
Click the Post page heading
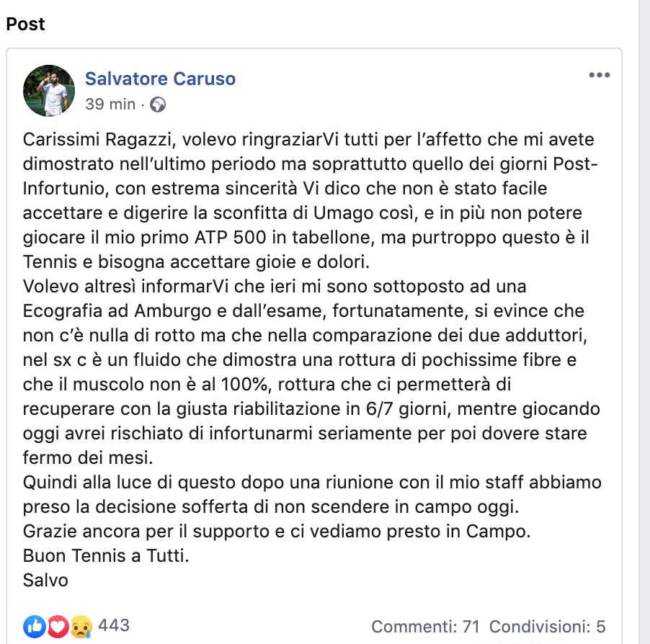[25, 24]
